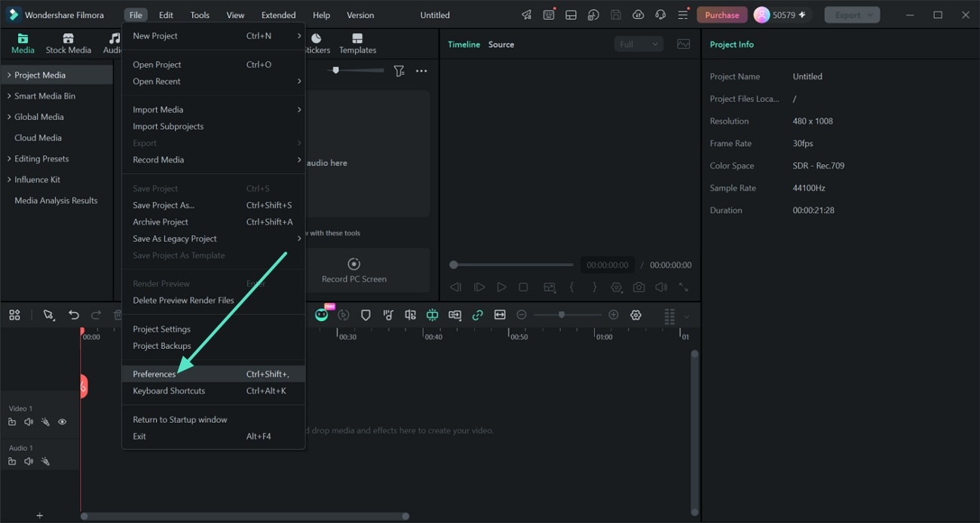Image resolution: width=980 pixels, height=523 pixels.
Task: Choose the select arrow tool in timeline toolbar
Action: click(x=49, y=315)
